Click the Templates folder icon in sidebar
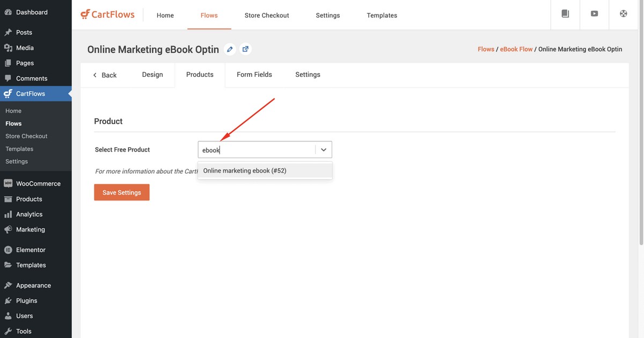 point(8,265)
